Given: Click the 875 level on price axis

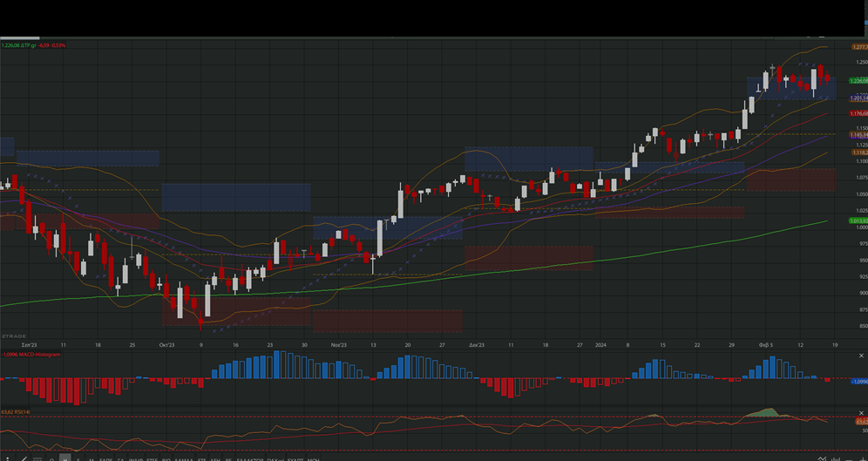Looking at the screenshot, I should [863, 309].
